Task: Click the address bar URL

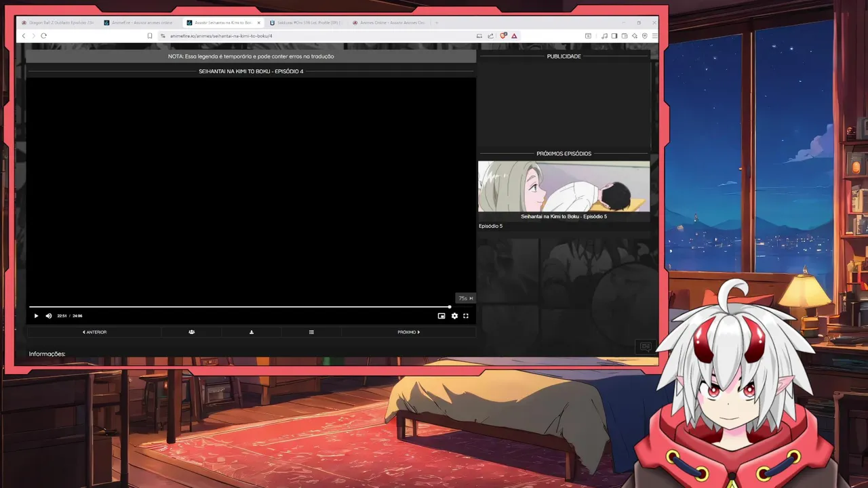Action: click(x=221, y=36)
